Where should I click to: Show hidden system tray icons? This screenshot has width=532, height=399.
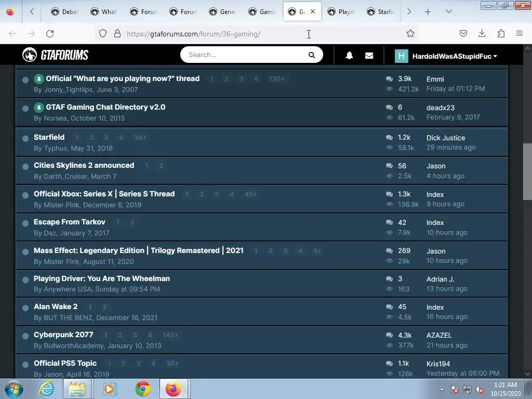pyautogui.click(x=442, y=390)
